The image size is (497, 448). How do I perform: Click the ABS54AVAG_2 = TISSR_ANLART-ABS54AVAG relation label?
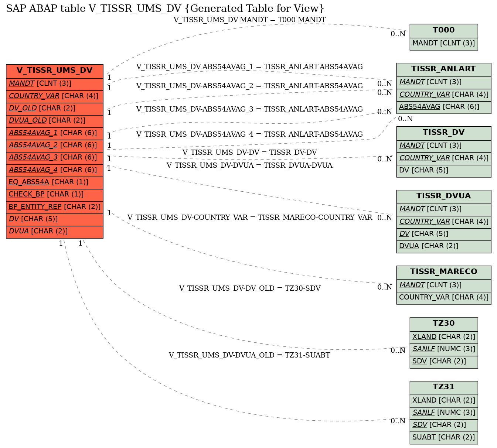[x=249, y=86]
